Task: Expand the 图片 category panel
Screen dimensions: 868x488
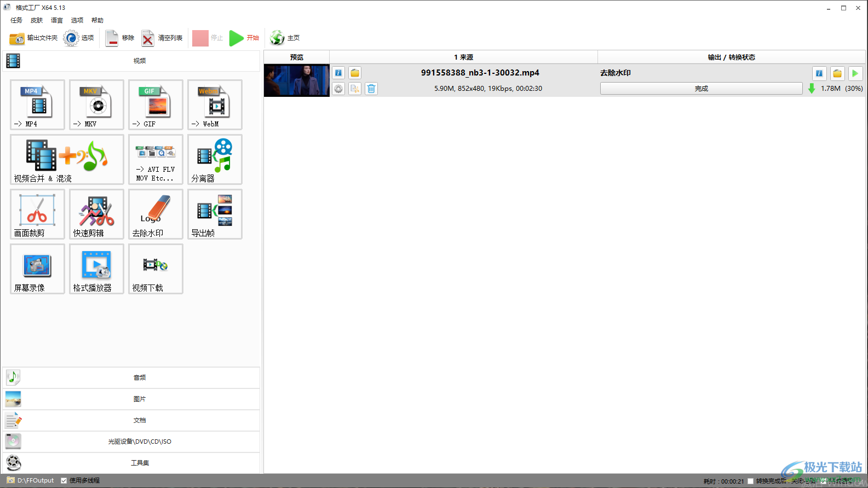Action: pyautogui.click(x=131, y=399)
